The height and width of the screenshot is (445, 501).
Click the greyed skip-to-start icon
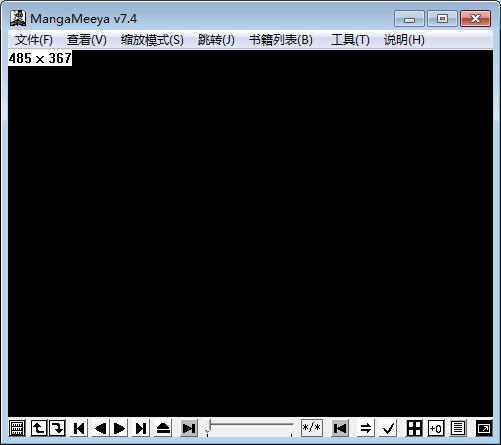tap(340, 428)
